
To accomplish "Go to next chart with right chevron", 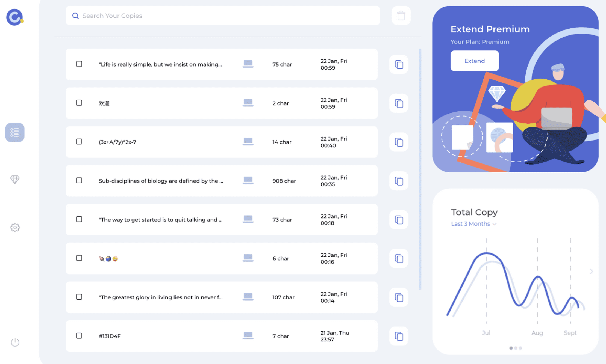I will pyautogui.click(x=591, y=271).
